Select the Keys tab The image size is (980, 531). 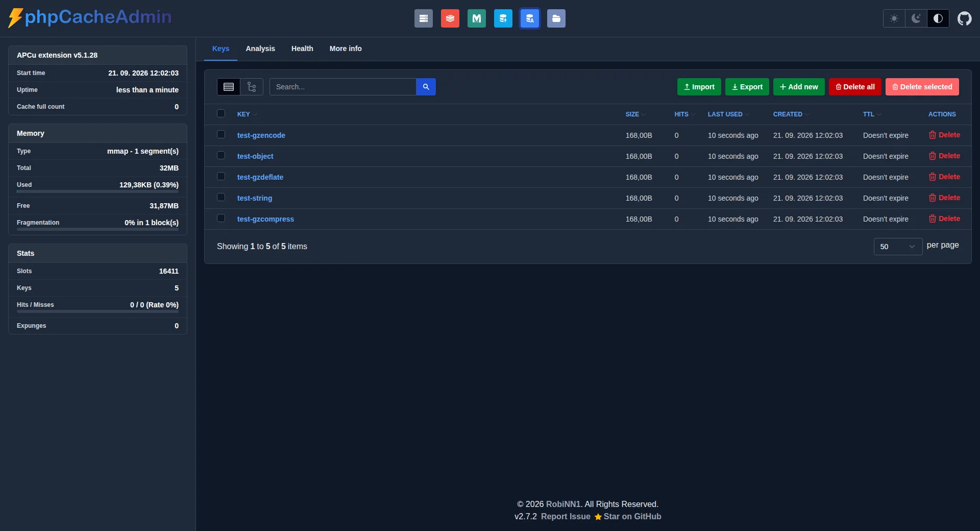tap(220, 49)
